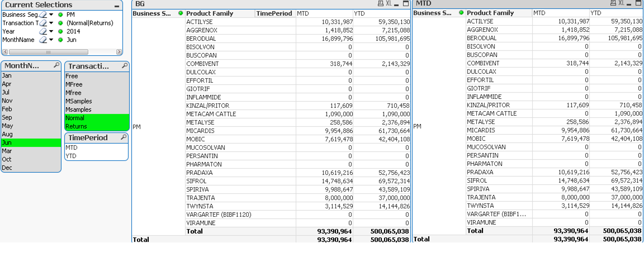644x276 pixels.
Task: Click the green indicator beside PM value
Action: coord(60,15)
